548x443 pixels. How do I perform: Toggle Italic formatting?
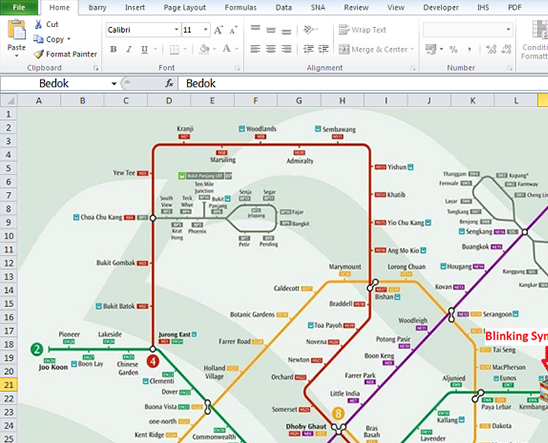coord(129,49)
